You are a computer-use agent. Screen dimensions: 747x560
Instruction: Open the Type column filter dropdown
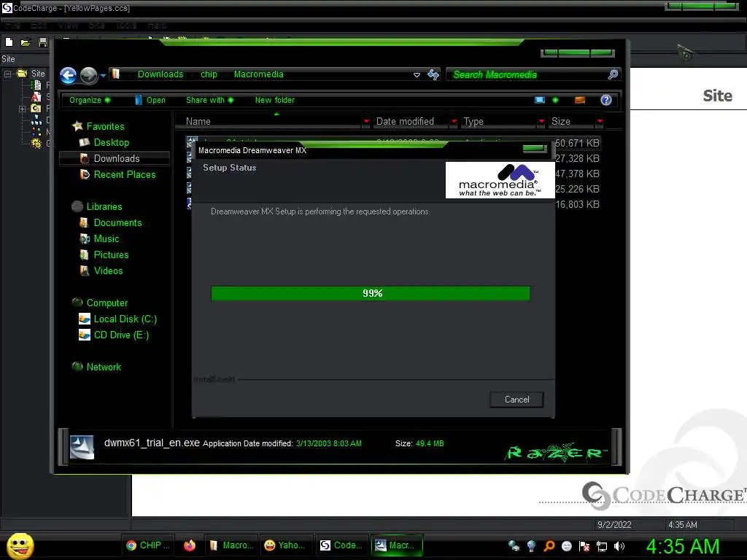[x=541, y=122]
